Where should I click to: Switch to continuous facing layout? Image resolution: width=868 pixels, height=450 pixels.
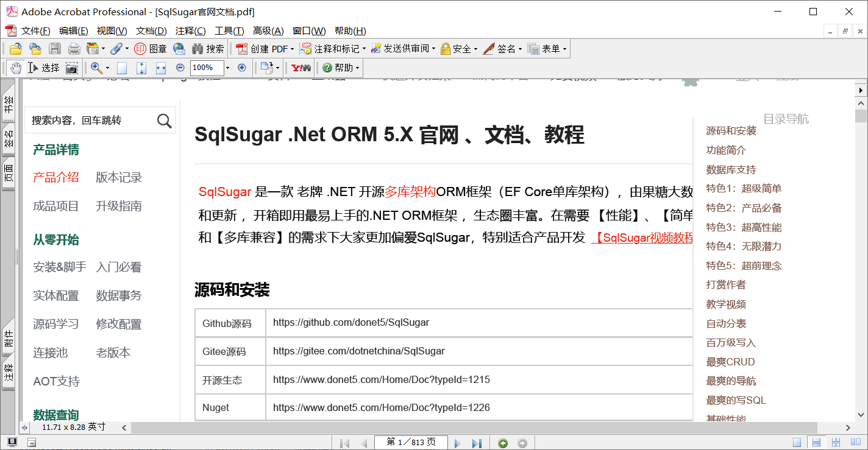(x=836, y=443)
